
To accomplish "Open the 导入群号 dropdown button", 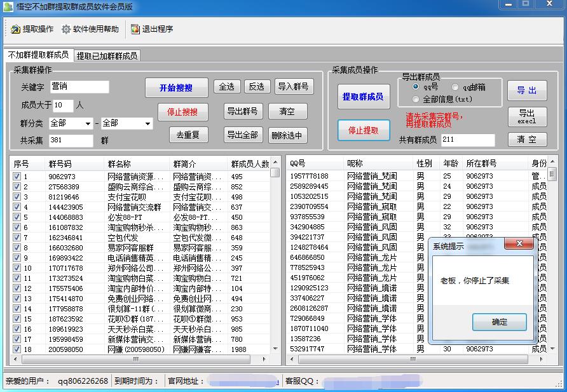I will tap(294, 87).
